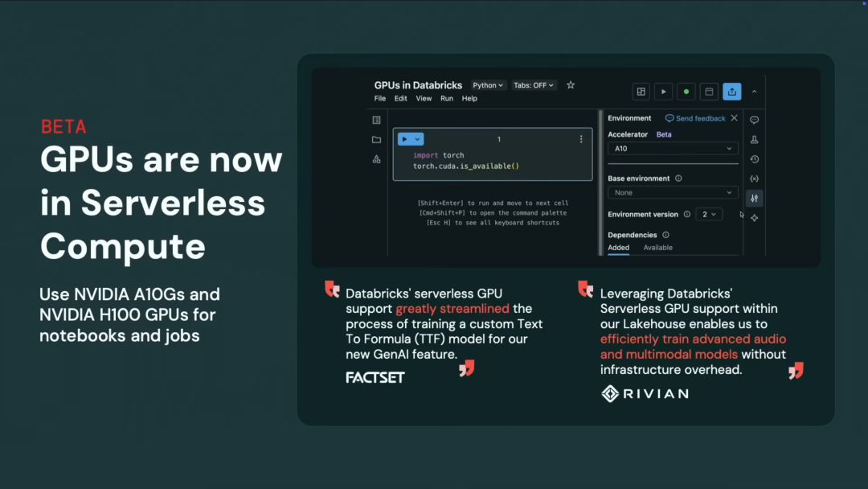The width and height of the screenshot is (868, 489).
Task: Open the experiments flask icon
Action: 755,140
